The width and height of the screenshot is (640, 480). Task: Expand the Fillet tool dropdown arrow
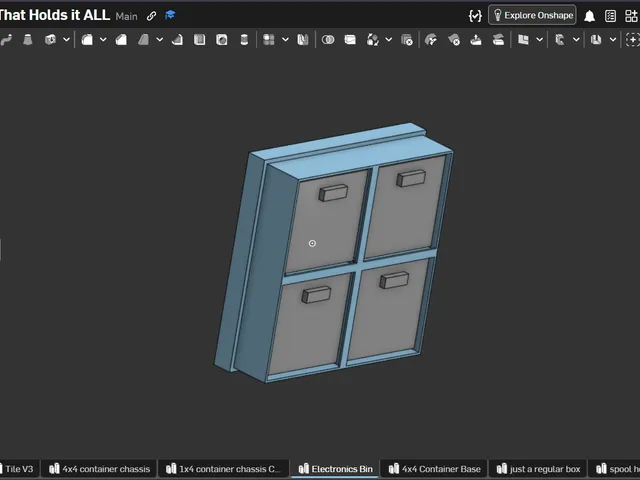pos(103,40)
